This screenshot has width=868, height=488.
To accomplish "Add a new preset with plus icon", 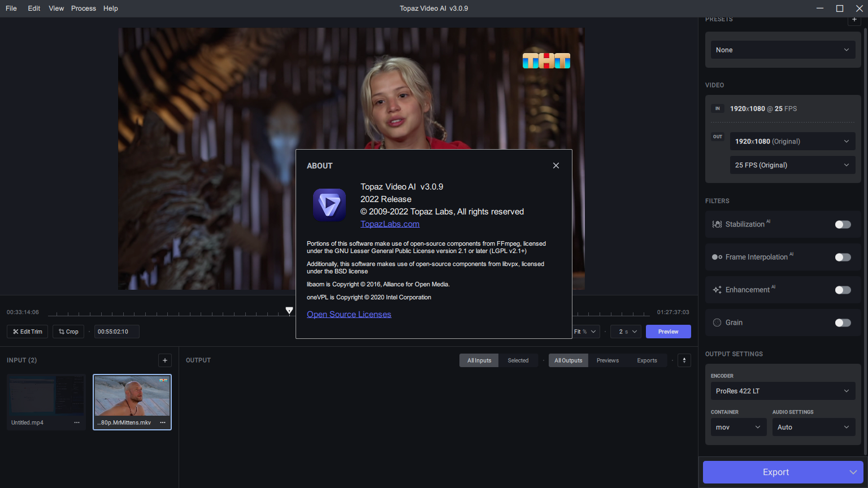I will tap(854, 19).
